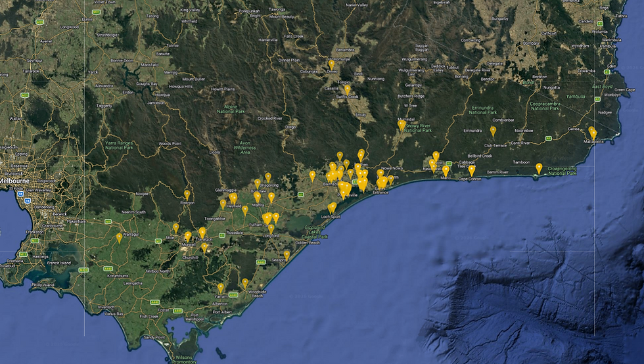
Task: Click the Combienbar label
Action: click(x=503, y=120)
